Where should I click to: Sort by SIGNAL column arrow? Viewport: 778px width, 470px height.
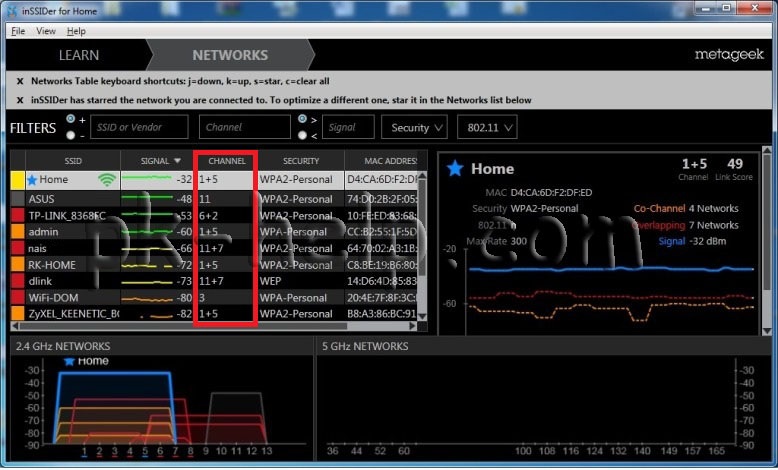click(177, 161)
